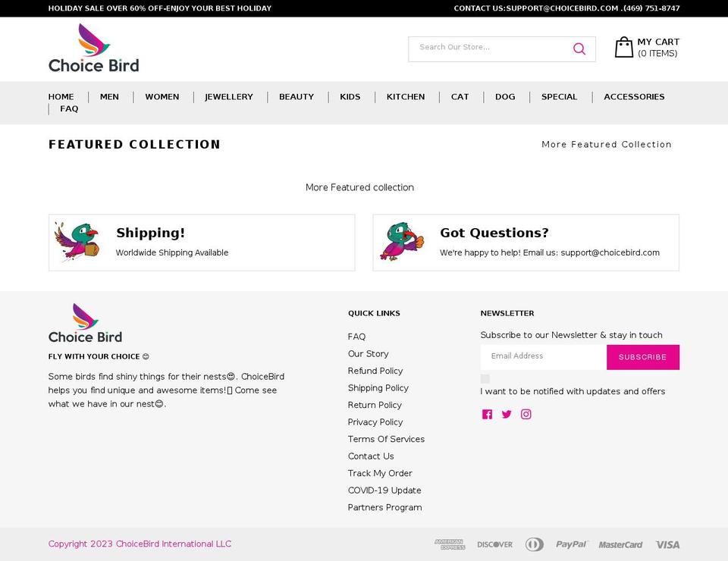Open the Shipping Policy link
The image size is (728, 561).
coord(378,388)
